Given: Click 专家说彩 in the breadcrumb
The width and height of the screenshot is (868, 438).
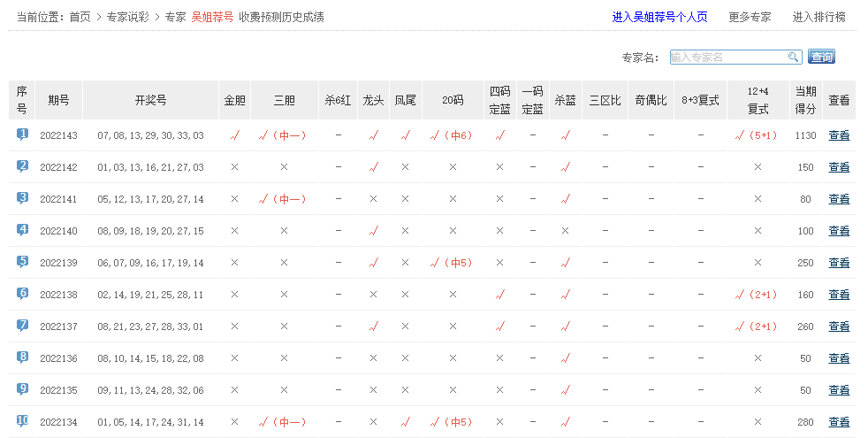Looking at the screenshot, I should (x=127, y=17).
